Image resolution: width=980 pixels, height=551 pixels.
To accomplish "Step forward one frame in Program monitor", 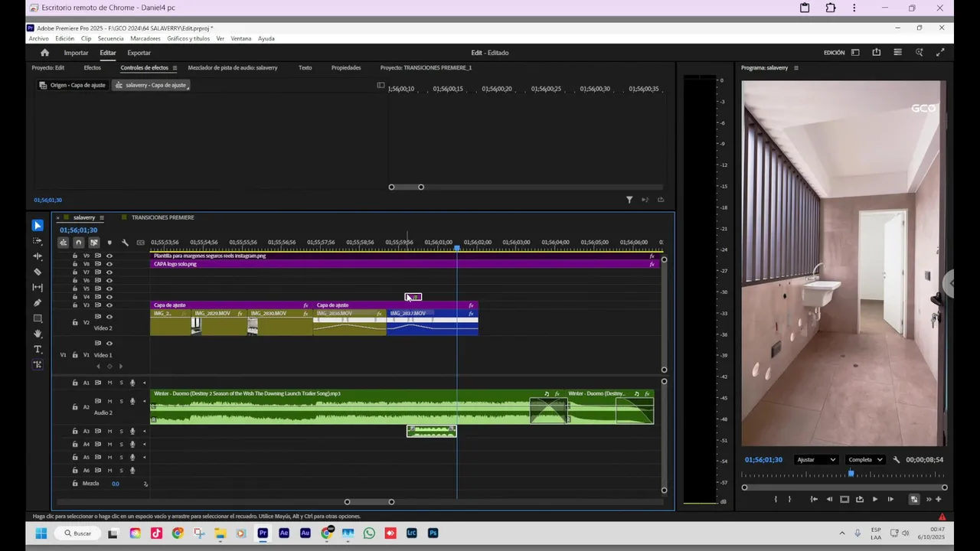I will pyautogui.click(x=890, y=499).
